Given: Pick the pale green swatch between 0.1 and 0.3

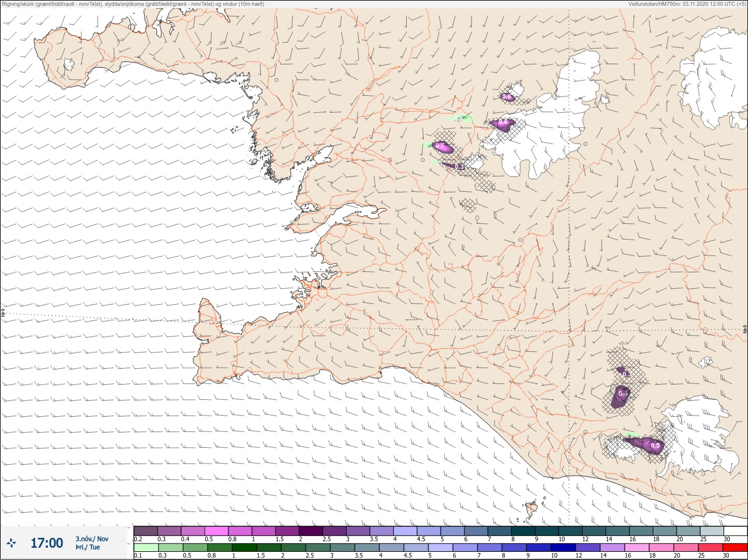Looking at the screenshot, I should click(x=146, y=548).
